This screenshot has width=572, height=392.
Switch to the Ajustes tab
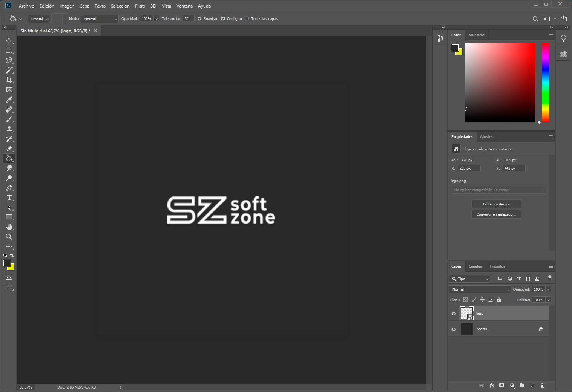pyautogui.click(x=486, y=137)
